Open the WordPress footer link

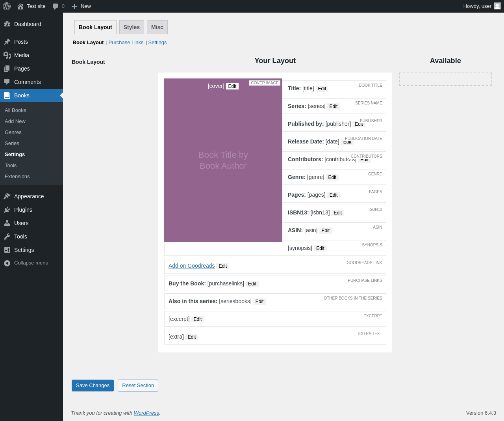[x=146, y=413]
